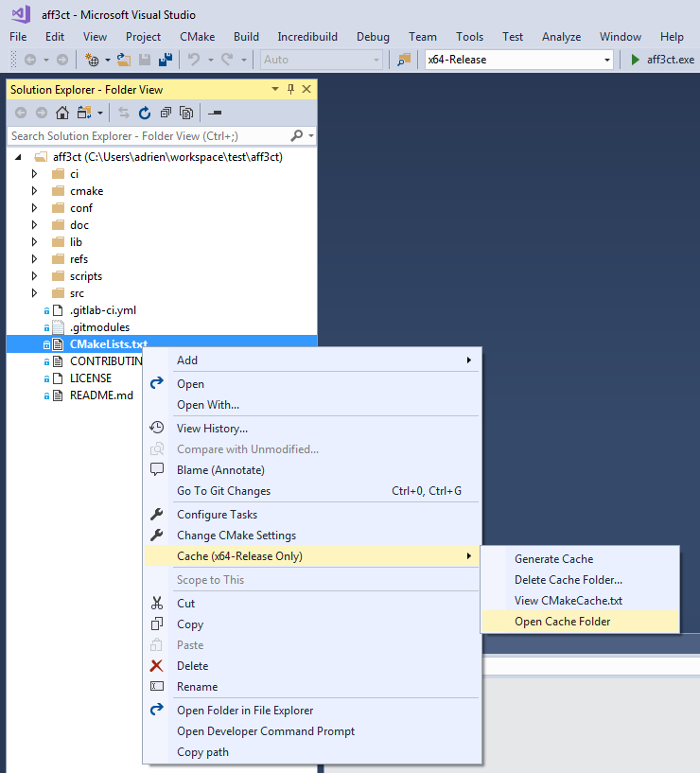
Task: Open the Add submenu in context menu
Action: click(312, 360)
